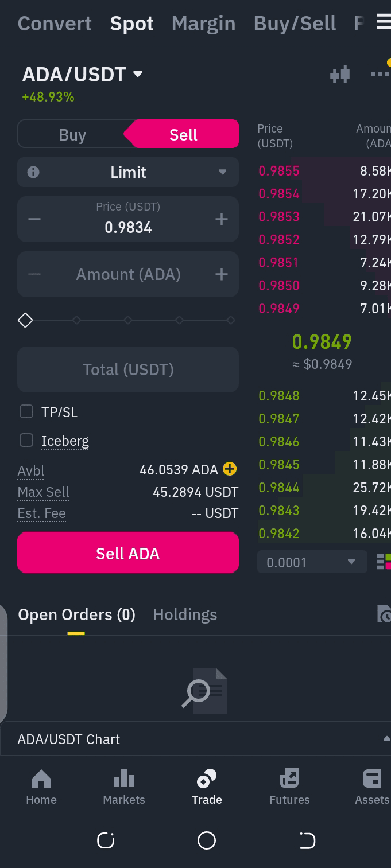This screenshot has height=868, width=391.
Task: Tap the yellow plus icon beside available ADA
Action: (x=230, y=470)
